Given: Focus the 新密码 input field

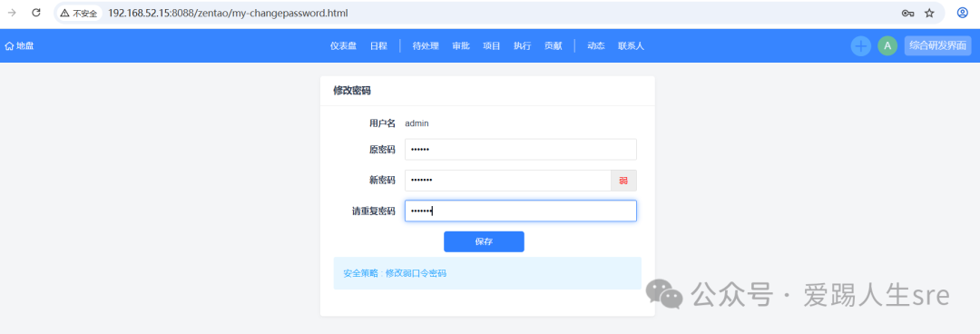Looking at the screenshot, I should pyautogui.click(x=507, y=181).
